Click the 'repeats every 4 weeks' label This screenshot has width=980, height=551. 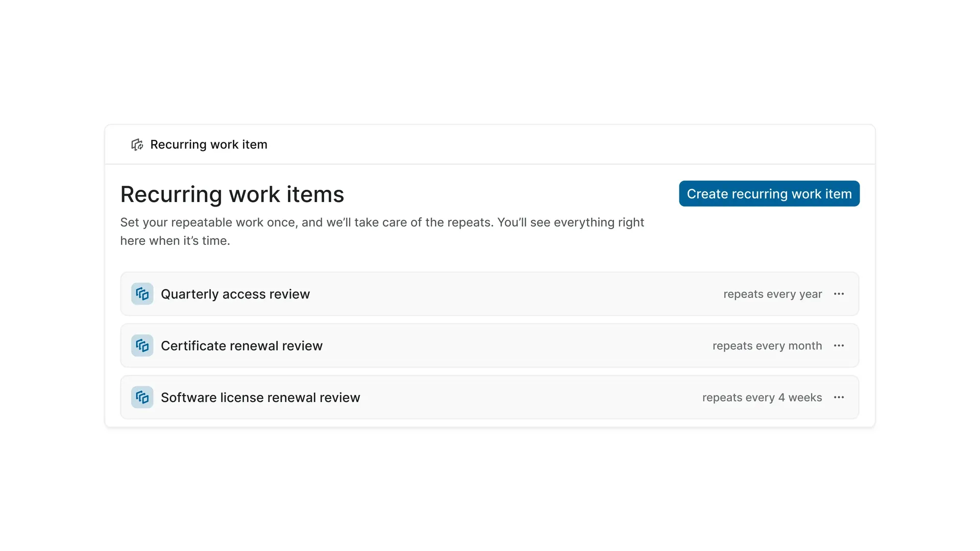point(762,397)
